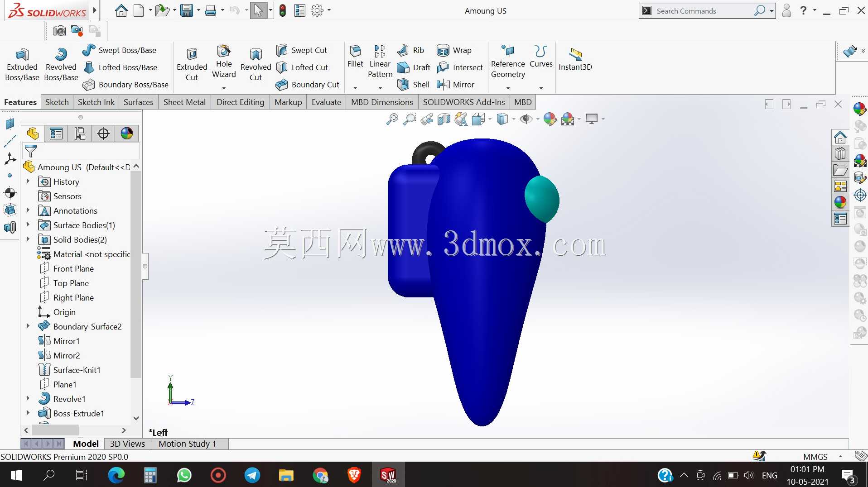
Task: Switch to the Direct Editing tab
Action: click(x=240, y=102)
